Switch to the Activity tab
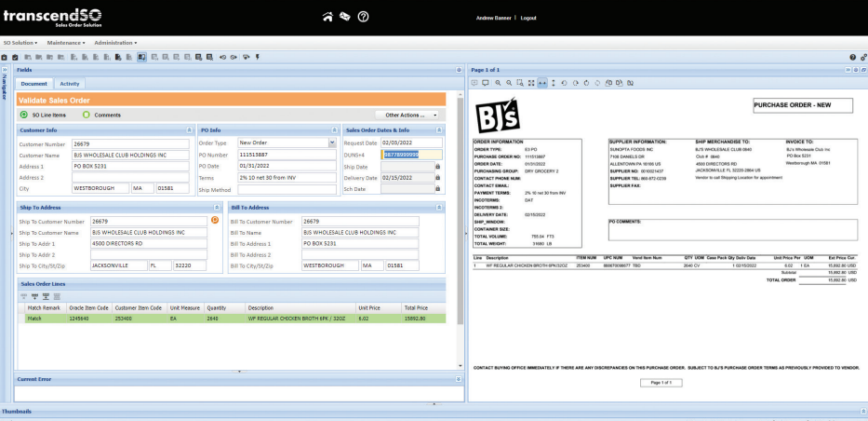The width and height of the screenshot is (868, 421). 70,84
